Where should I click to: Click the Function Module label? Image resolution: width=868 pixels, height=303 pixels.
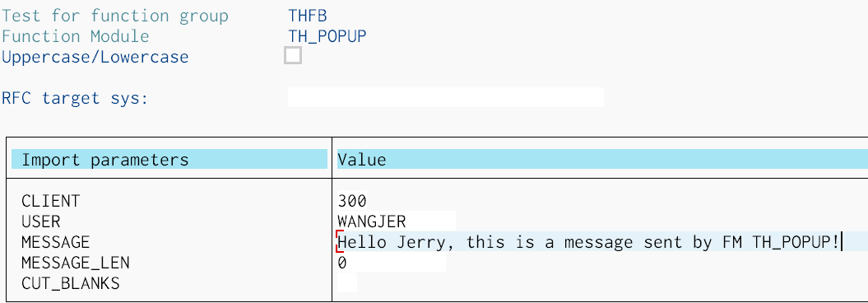(x=76, y=36)
